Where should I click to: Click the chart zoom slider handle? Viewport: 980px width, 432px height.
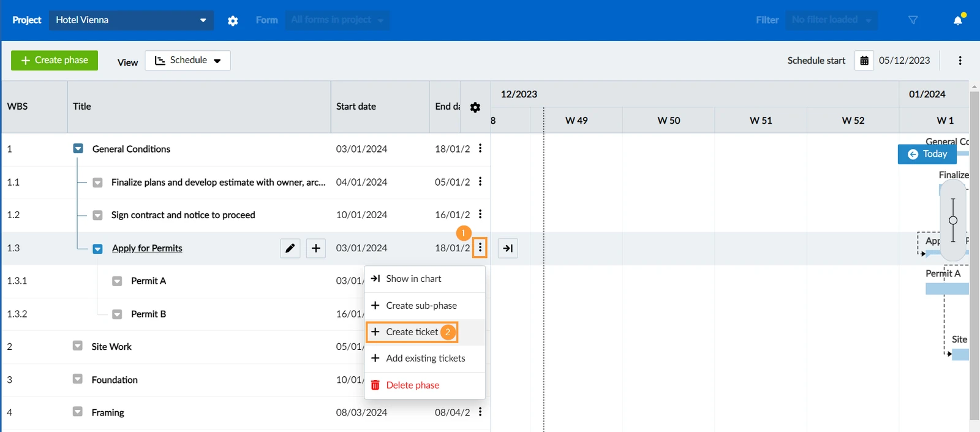pos(953,221)
